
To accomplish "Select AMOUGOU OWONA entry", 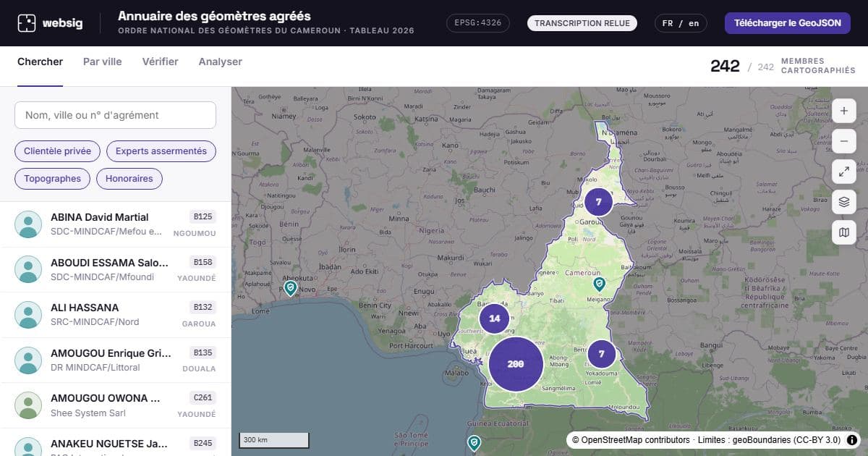I will 116,405.
